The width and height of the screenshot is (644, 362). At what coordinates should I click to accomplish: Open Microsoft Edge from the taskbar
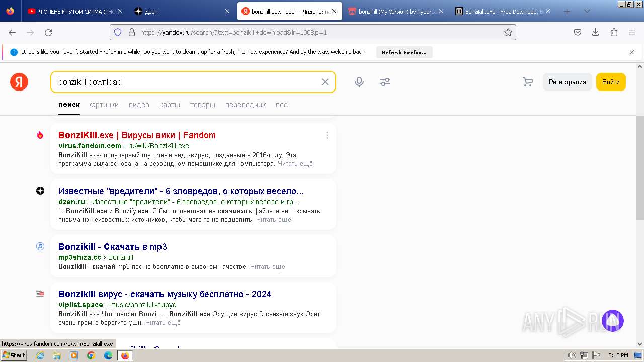pos(108,355)
